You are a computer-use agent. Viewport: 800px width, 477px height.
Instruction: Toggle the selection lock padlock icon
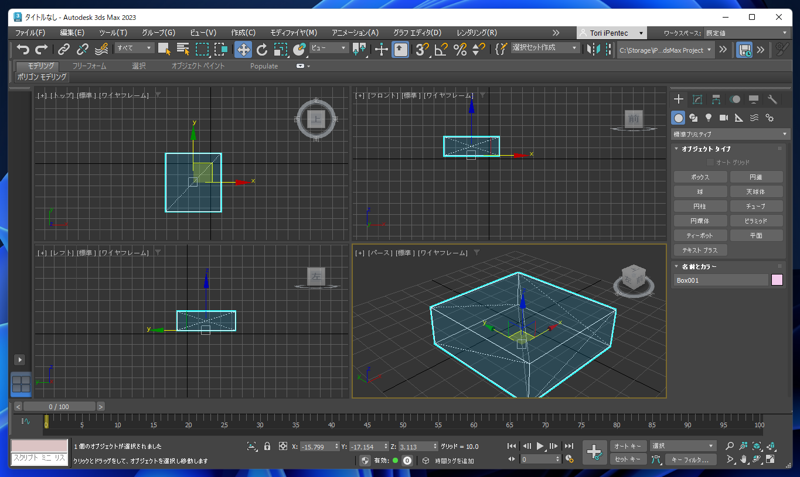click(267, 446)
